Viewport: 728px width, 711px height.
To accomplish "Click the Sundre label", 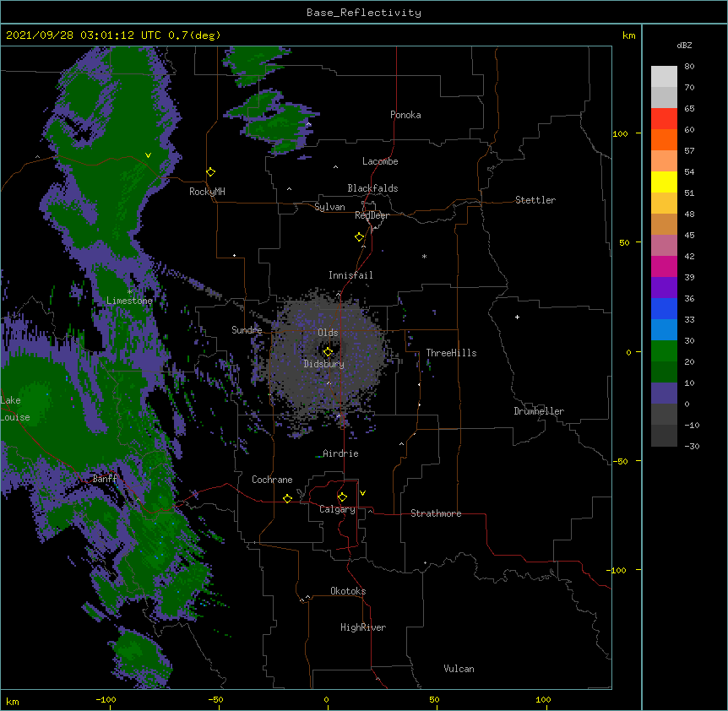I will pos(247,330).
